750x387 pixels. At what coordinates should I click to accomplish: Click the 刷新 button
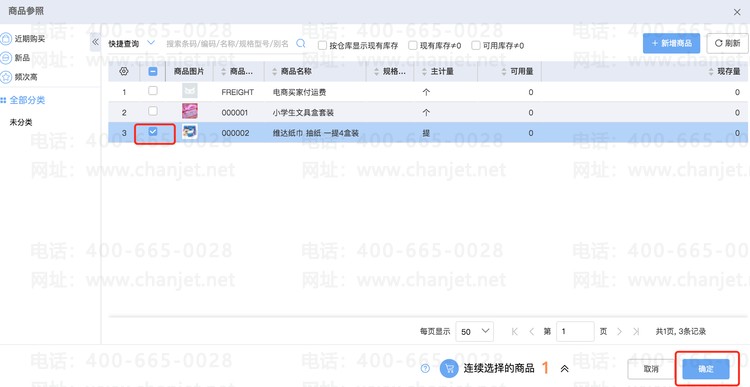(x=727, y=43)
